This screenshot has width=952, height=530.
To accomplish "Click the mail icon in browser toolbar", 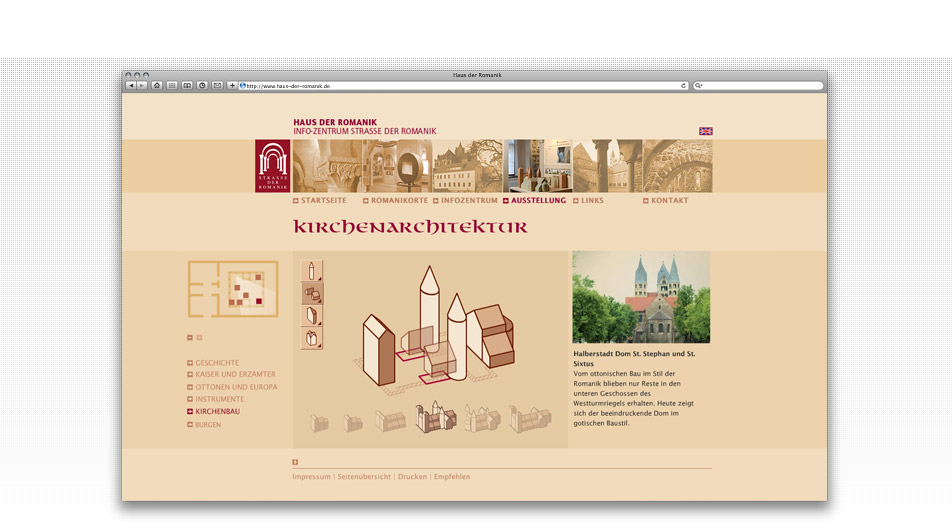I will tap(217, 86).
